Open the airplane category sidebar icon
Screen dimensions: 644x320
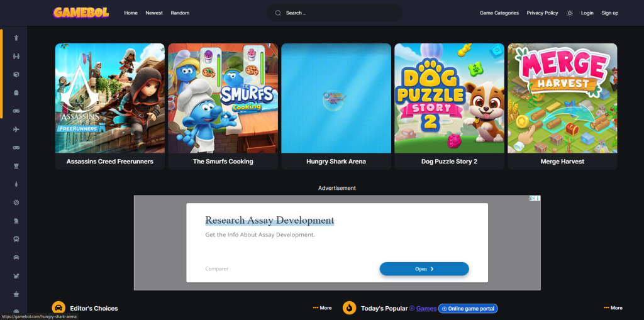point(16,130)
